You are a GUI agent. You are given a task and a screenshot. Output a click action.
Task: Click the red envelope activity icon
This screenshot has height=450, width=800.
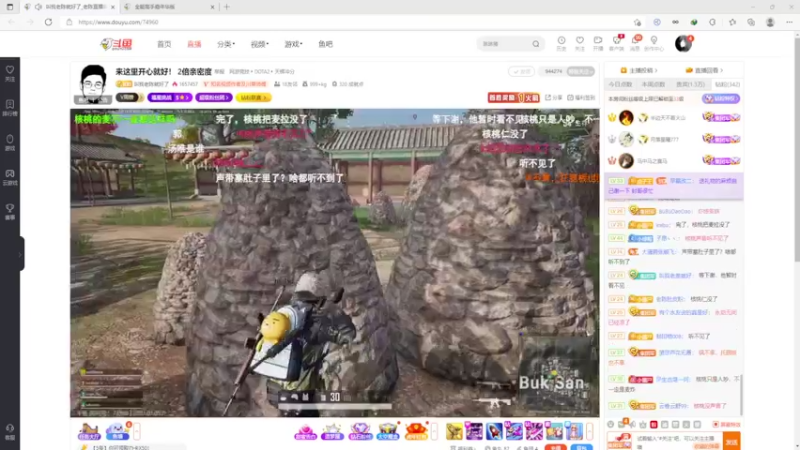pos(416,432)
